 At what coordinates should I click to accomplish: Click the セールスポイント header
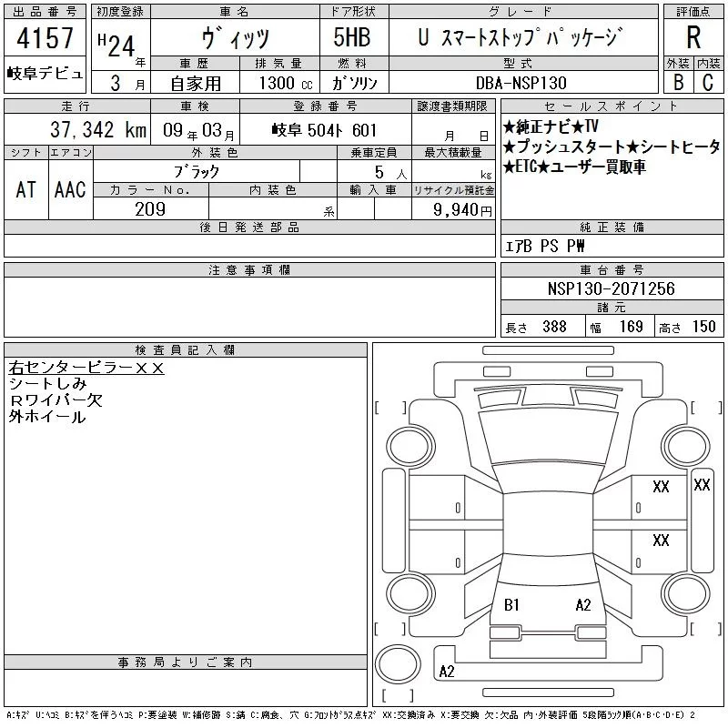click(612, 106)
